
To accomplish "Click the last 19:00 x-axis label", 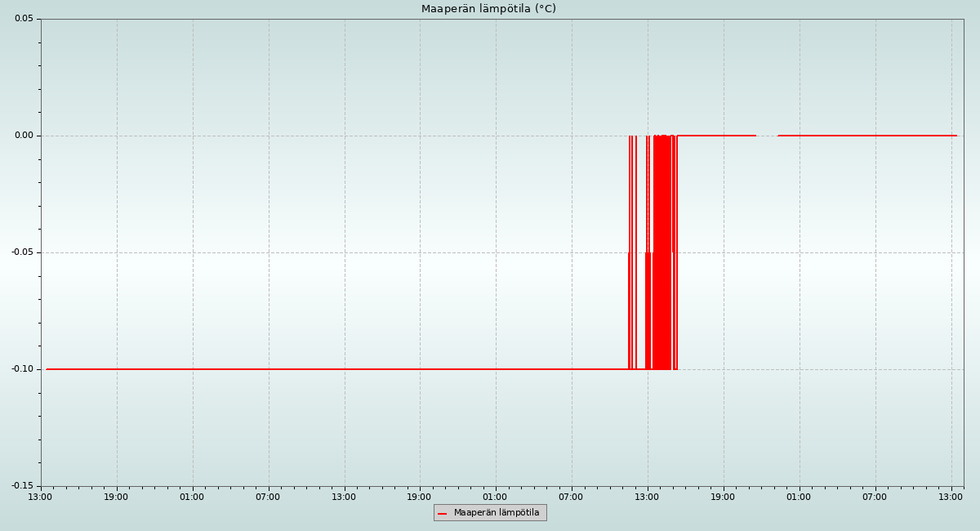I will [723, 497].
